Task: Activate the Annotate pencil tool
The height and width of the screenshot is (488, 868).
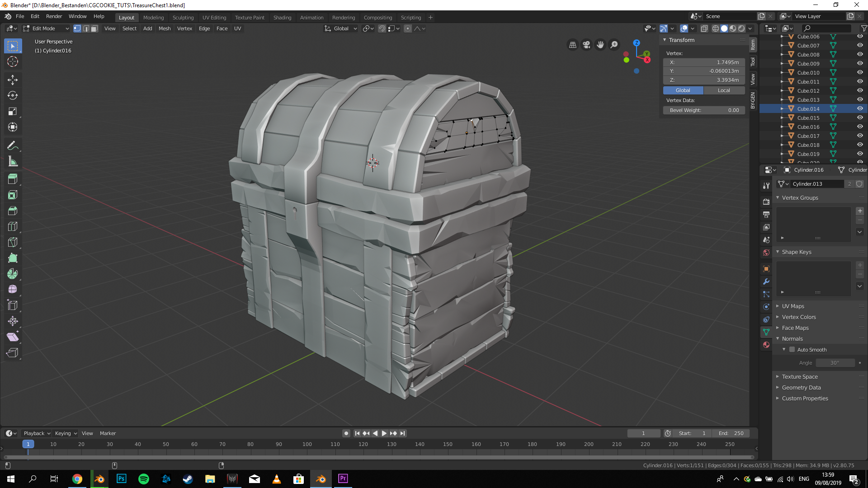Action: coord(13,145)
